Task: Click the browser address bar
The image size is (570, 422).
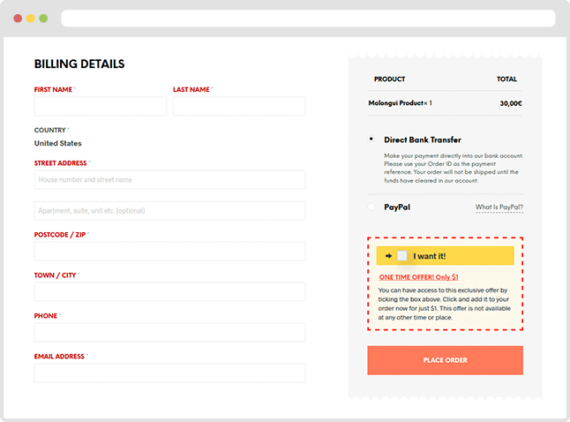Action: tap(308, 18)
